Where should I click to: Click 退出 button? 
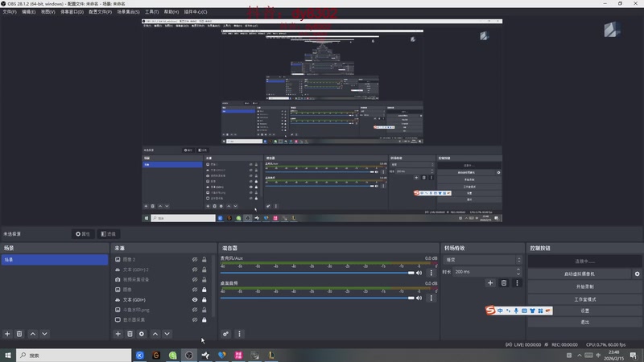585,323
